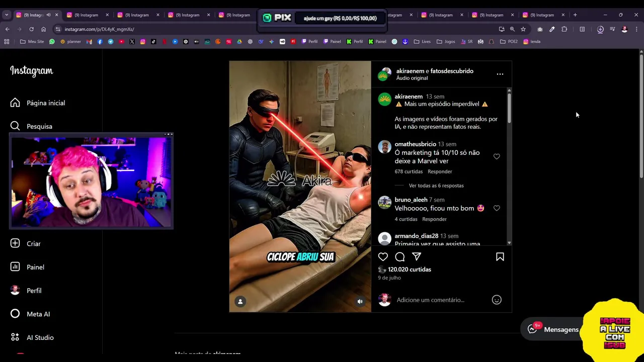Open the SR bookmark

[x=466, y=42]
